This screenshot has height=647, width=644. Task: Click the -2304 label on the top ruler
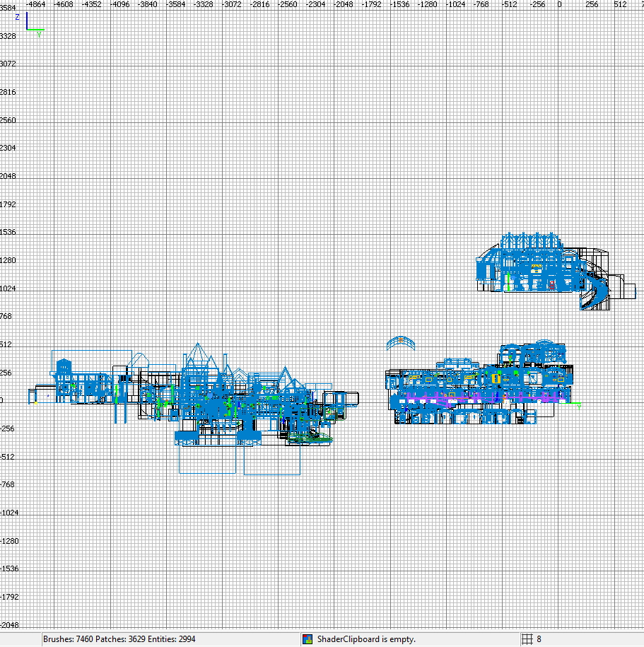pos(315,4)
